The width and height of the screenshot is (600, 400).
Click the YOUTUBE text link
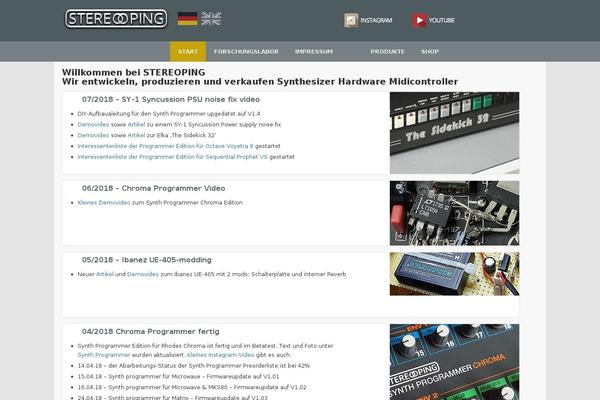(442, 20)
